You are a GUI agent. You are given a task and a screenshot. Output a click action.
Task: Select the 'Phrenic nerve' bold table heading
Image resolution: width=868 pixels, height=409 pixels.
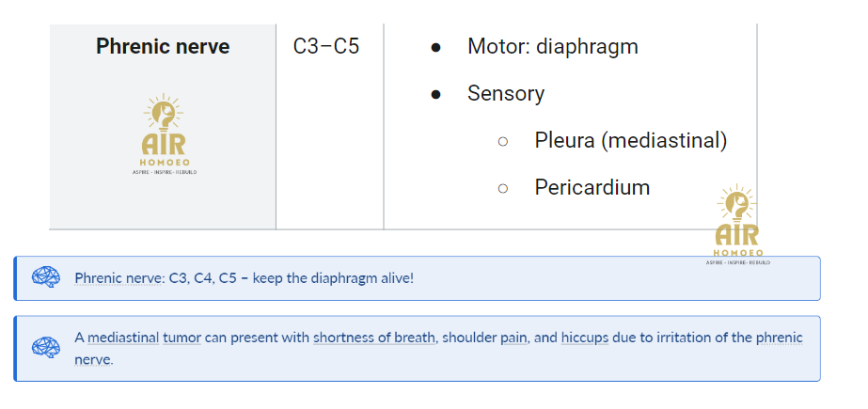[163, 46]
